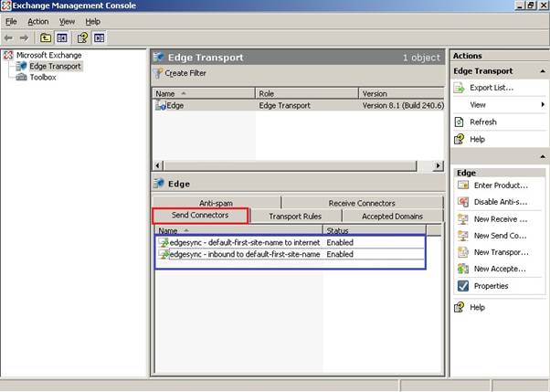Click the bottom Help icon in Edge actions
The width and height of the screenshot is (550, 392).
[459, 307]
